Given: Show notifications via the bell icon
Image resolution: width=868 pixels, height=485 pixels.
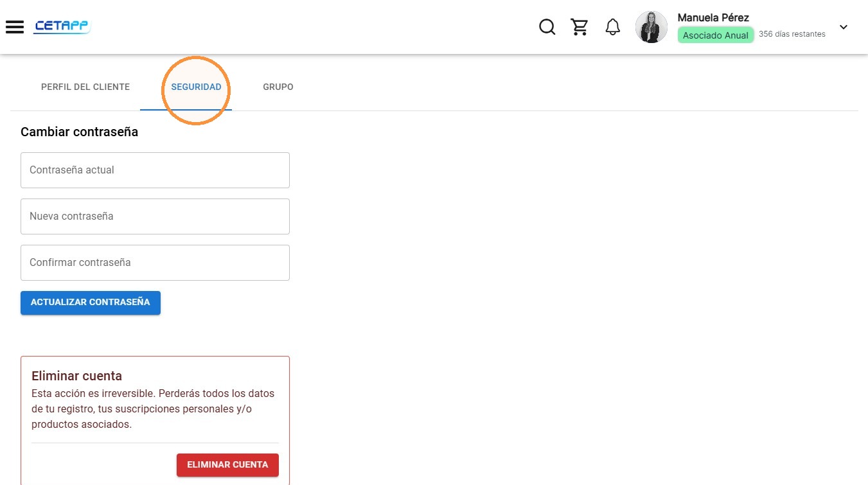Looking at the screenshot, I should pos(613,27).
